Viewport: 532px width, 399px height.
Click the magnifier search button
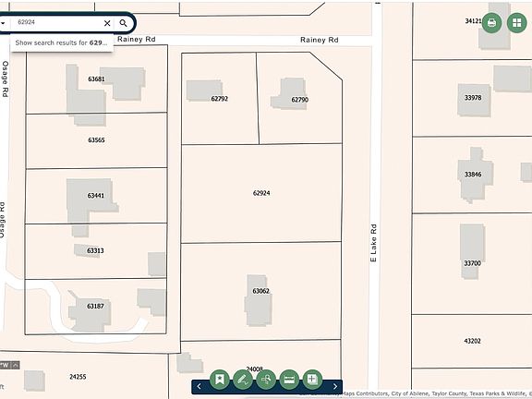pyautogui.click(x=123, y=23)
